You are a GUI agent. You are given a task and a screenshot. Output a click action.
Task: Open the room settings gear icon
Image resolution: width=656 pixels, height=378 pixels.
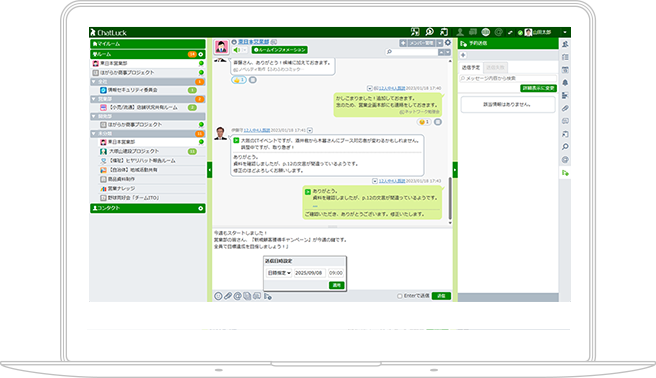tap(448, 43)
